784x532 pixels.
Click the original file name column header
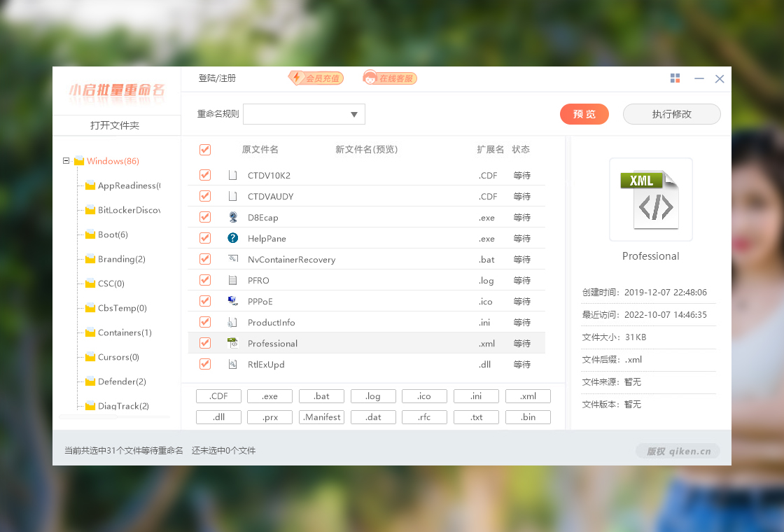pos(260,150)
